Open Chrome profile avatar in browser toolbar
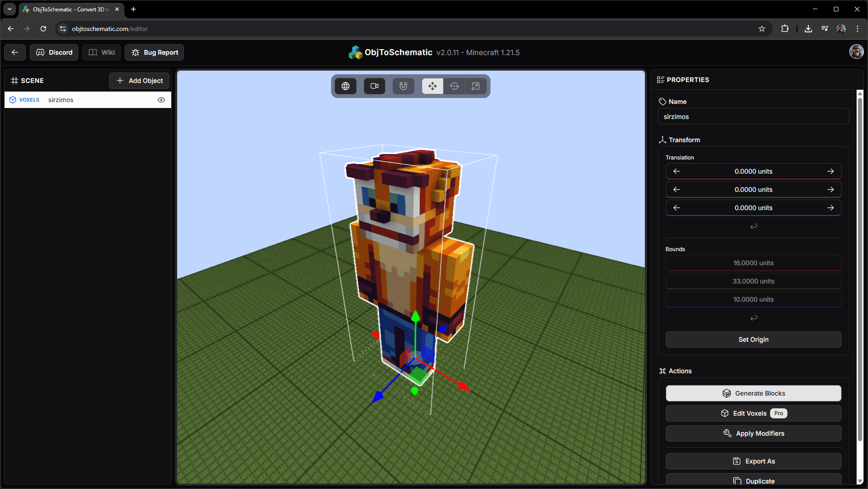Screen dimensions: 868x489 pyautogui.click(x=841, y=29)
